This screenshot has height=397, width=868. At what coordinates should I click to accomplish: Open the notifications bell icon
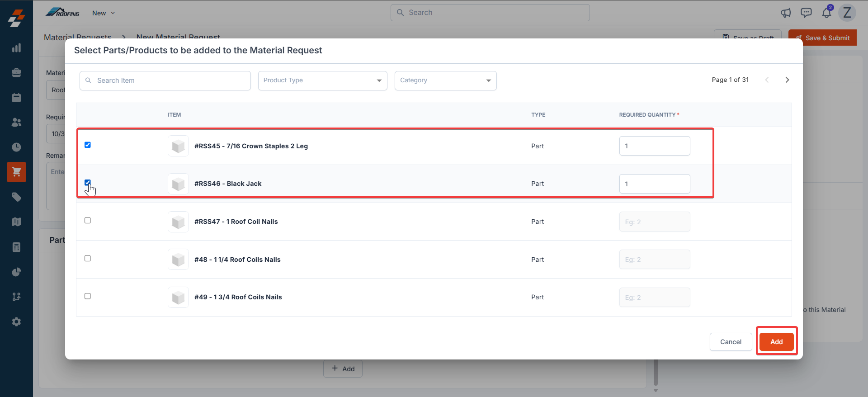pos(827,12)
